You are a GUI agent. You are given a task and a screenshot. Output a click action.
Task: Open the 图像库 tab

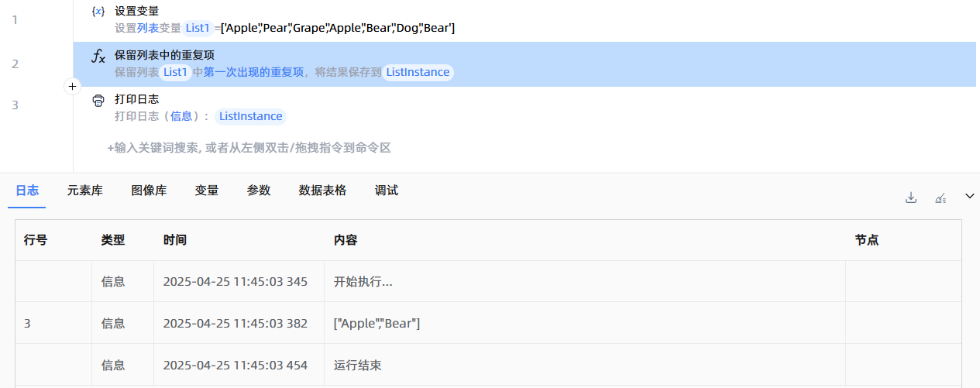pyautogui.click(x=150, y=191)
